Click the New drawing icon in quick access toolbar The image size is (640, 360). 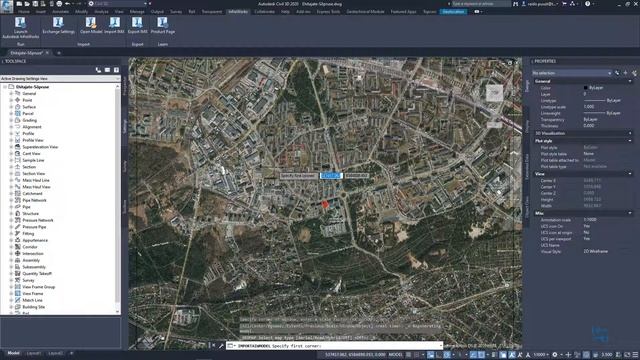click(19, 4)
